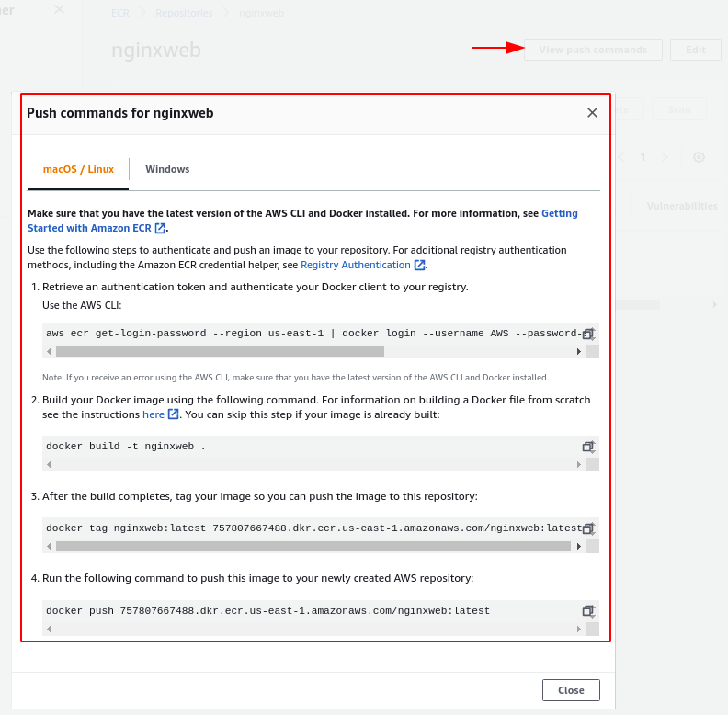Select the macOS / Linux tab
The height and width of the screenshot is (715, 728).
click(x=78, y=169)
